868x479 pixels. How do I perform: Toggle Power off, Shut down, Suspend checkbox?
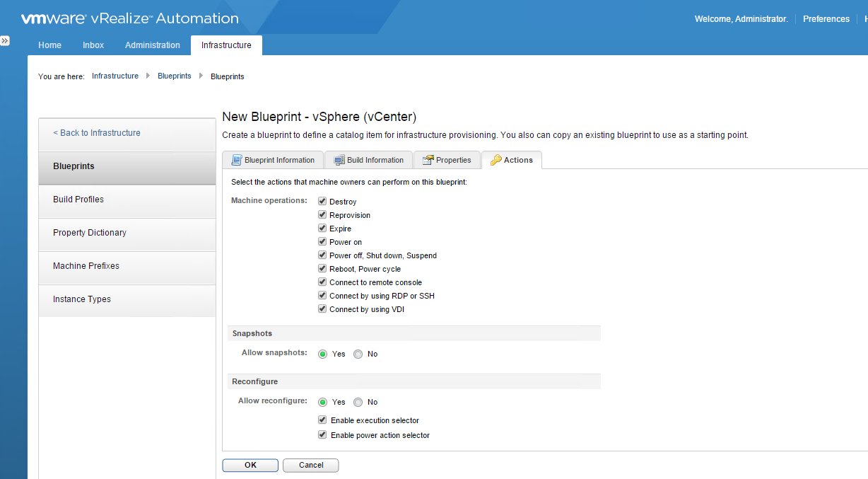[322, 255]
